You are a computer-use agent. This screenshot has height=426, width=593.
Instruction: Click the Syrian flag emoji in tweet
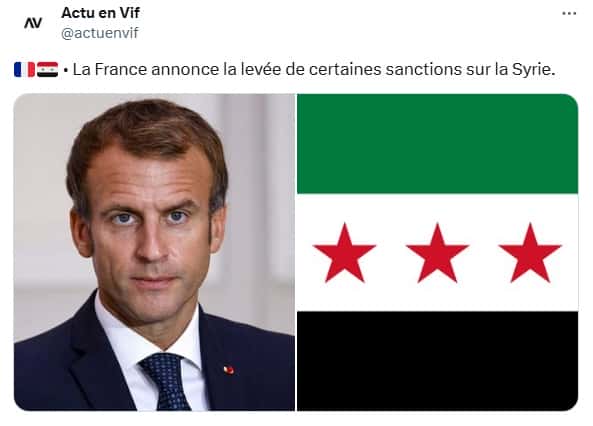coord(47,70)
